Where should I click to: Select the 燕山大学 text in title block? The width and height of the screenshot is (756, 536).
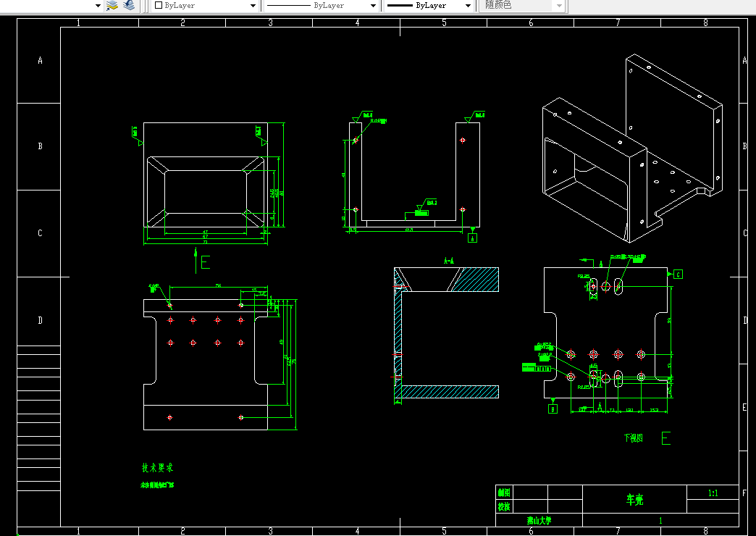coord(539,521)
